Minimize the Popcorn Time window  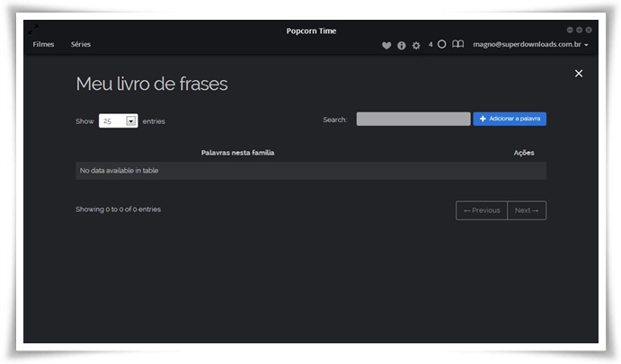coord(570,30)
